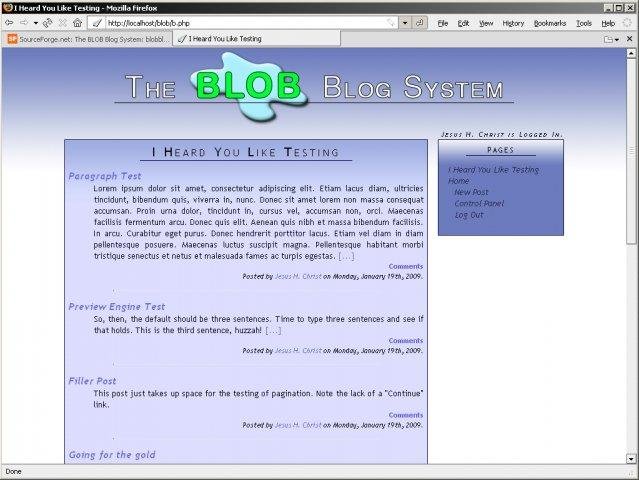Viewport: 639px width, 480px height.
Task: Open the History menu
Action: tap(513, 24)
